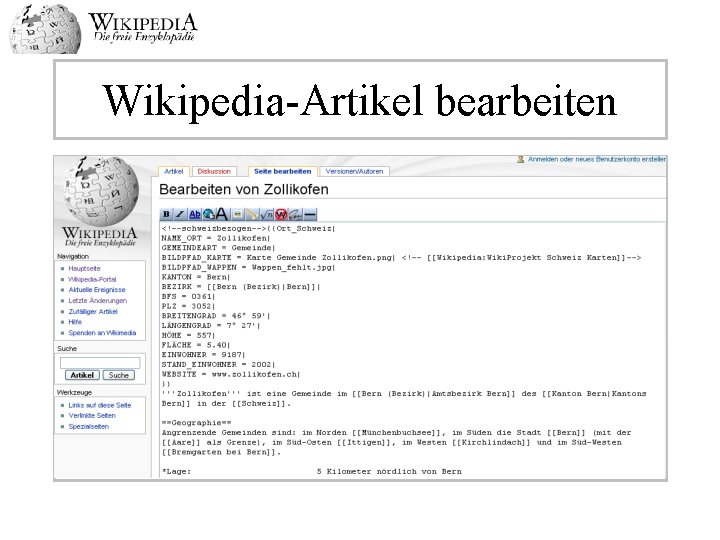Open Links auf diese Seite
Viewport: 720px width, 540px height.
[100, 405]
